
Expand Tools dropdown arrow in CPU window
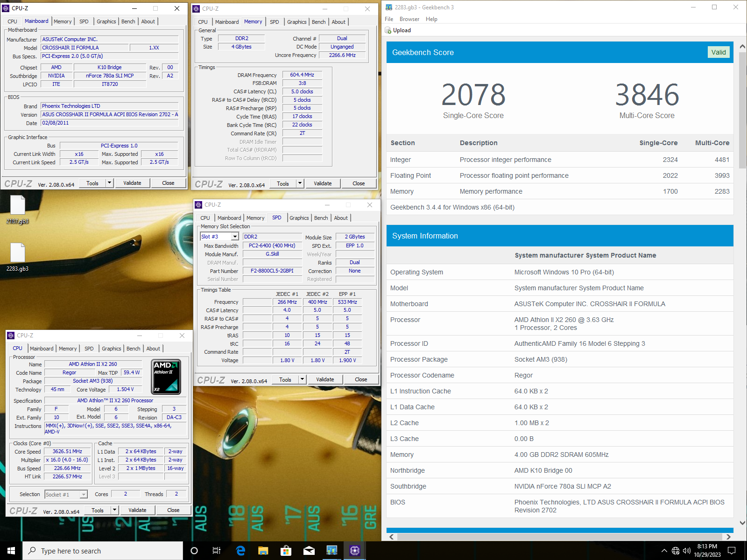(115, 510)
